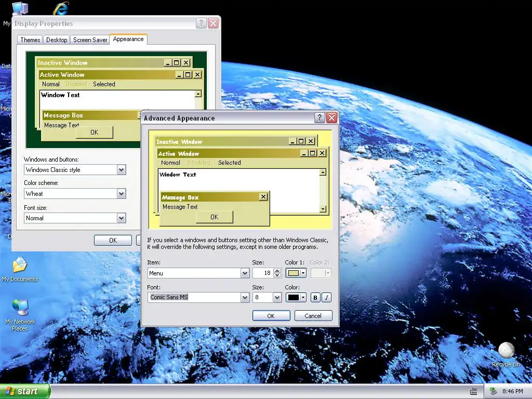
Task: Click Active Window minimize icon in Advanced preview
Action: point(304,153)
